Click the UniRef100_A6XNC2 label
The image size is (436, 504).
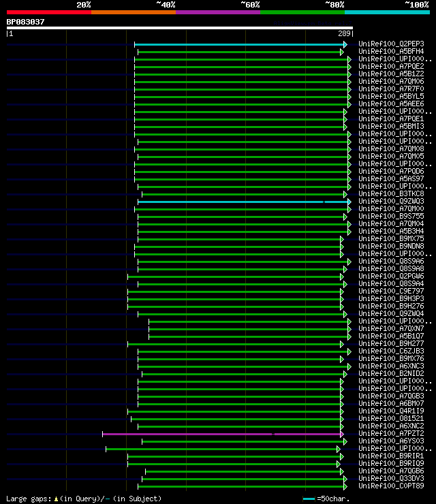click(391, 426)
